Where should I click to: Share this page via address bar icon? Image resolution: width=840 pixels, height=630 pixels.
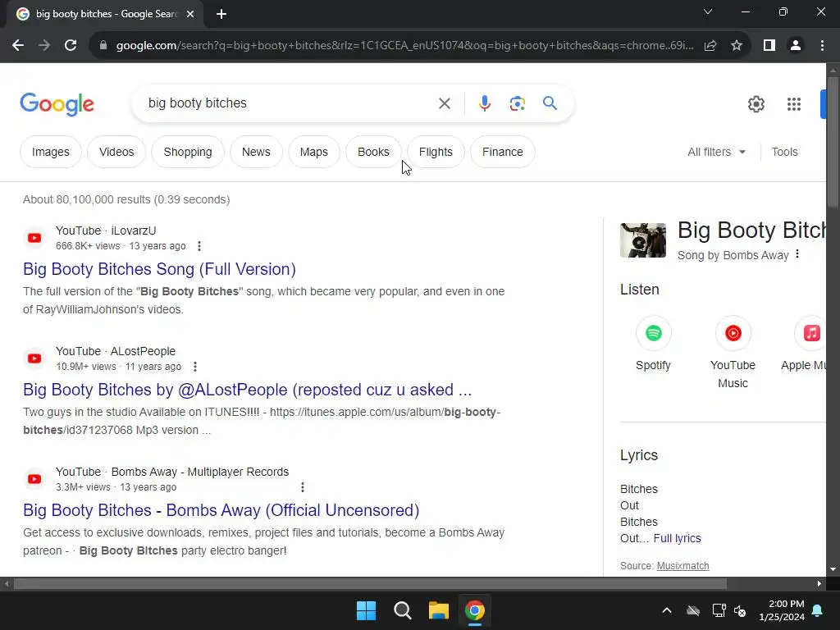[710, 46]
